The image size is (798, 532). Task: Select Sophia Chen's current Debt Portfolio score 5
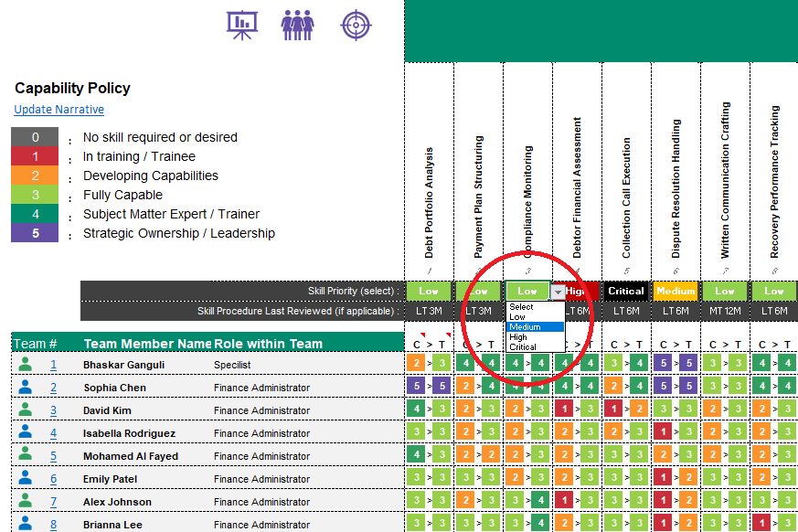pos(416,386)
